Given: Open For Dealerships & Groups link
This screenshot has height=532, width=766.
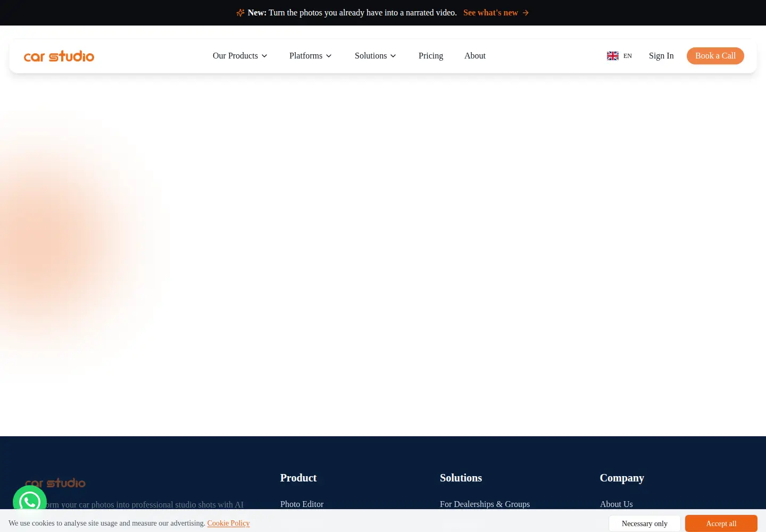Looking at the screenshot, I should [485, 504].
